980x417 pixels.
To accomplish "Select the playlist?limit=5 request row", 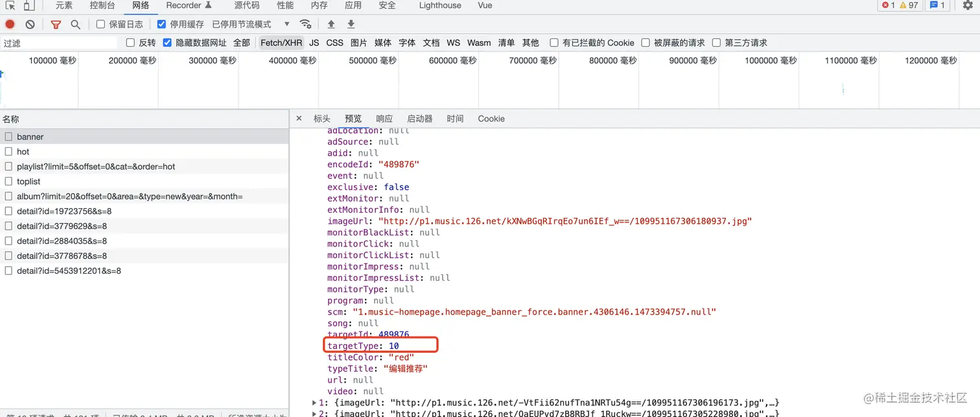I will [144, 167].
